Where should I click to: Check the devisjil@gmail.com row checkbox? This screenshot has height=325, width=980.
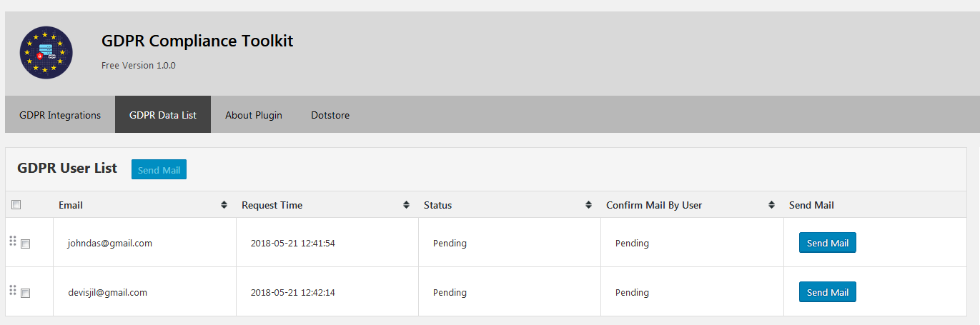[x=26, y=293]
